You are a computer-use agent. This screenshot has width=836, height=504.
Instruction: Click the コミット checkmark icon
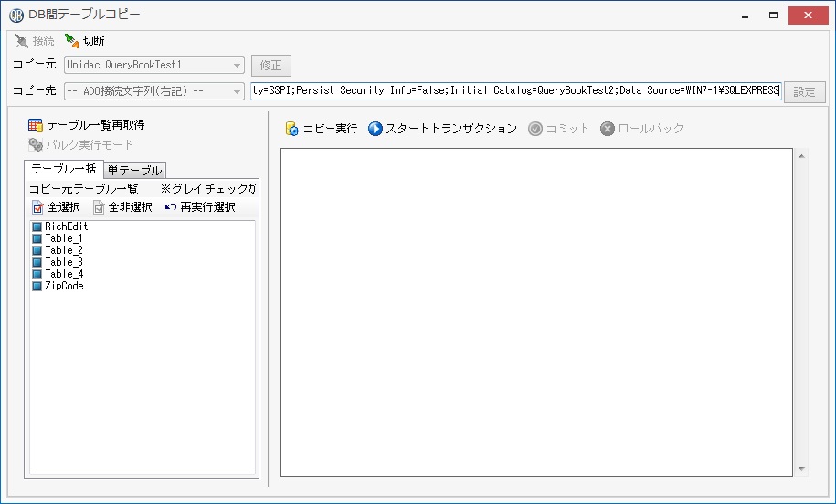pos(534,129)
